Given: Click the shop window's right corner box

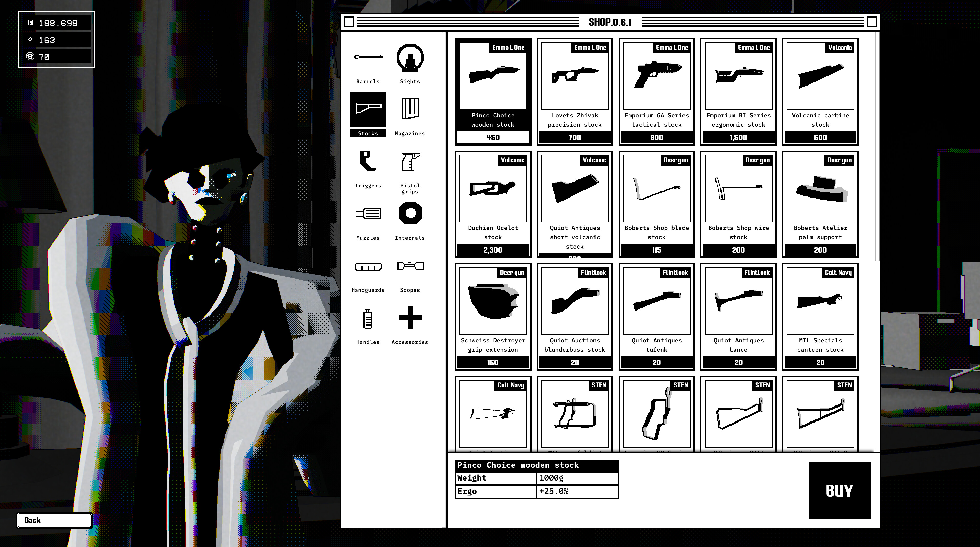Looking at the screenshot, I should tap(872, 22).
